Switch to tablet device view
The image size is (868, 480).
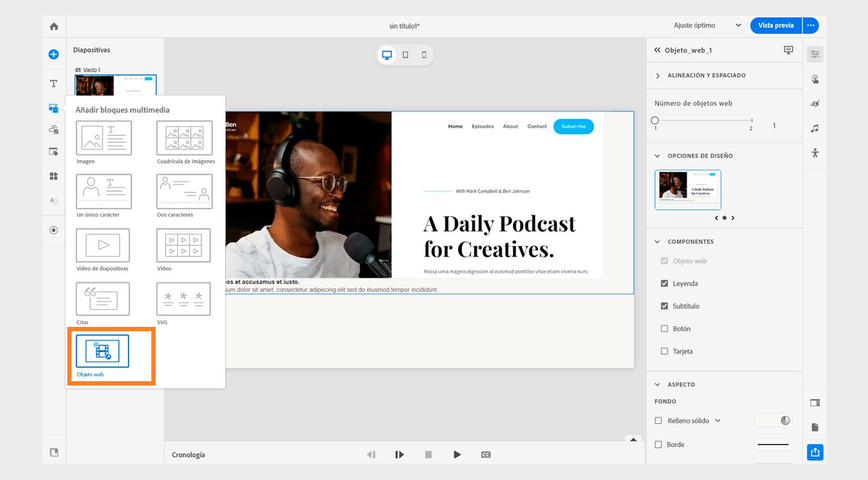pos(405,55)
